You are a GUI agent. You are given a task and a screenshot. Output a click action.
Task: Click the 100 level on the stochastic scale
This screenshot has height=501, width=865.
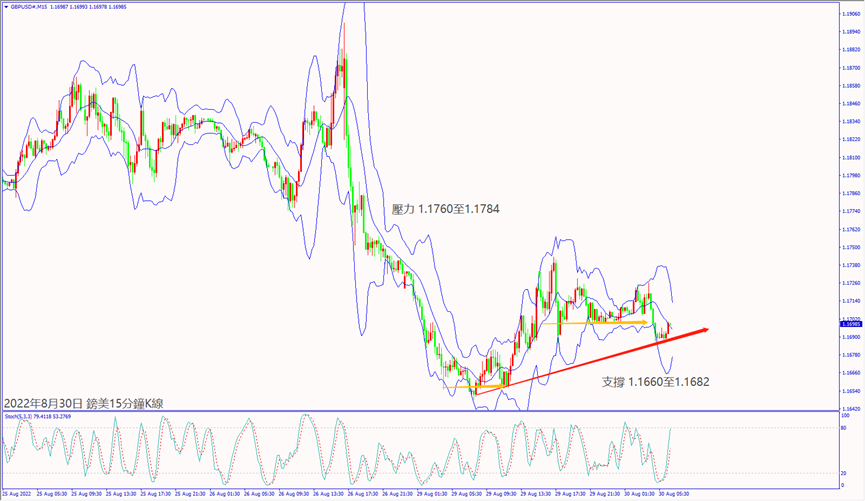(845, 414)
